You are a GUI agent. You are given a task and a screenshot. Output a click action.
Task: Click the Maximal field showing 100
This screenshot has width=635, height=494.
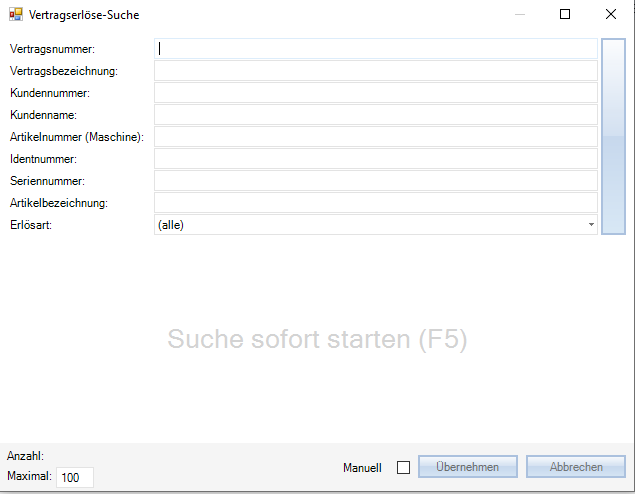point(74,478)
